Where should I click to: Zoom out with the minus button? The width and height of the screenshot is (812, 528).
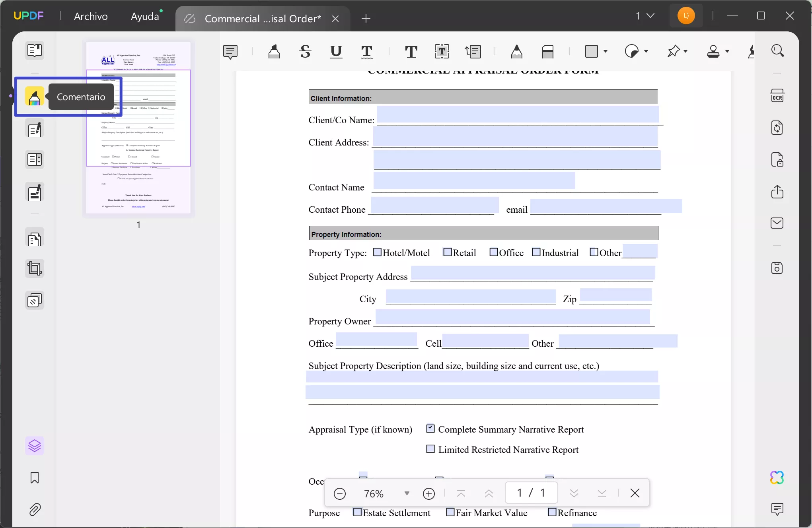(340, 493)
